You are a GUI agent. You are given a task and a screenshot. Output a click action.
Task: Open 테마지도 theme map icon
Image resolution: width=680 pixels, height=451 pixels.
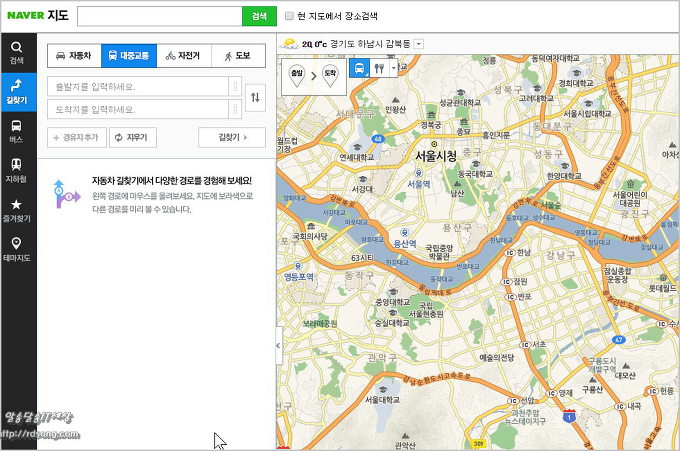click(x=17, y=248)
